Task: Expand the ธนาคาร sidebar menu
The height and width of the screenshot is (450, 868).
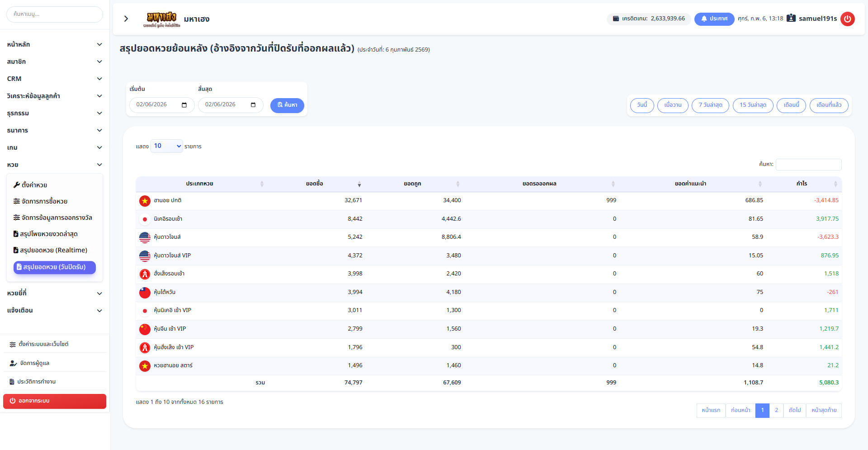Action: click(x=54, y=130)
